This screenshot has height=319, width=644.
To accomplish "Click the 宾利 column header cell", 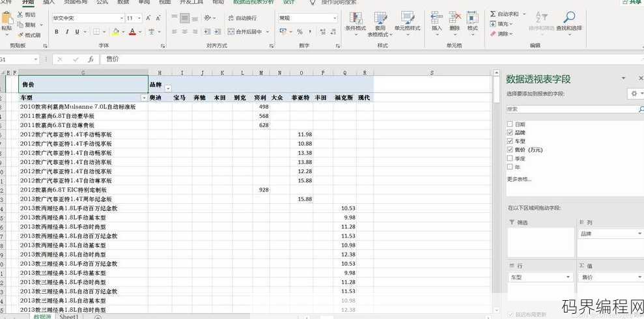I will [x=261, y=98].
